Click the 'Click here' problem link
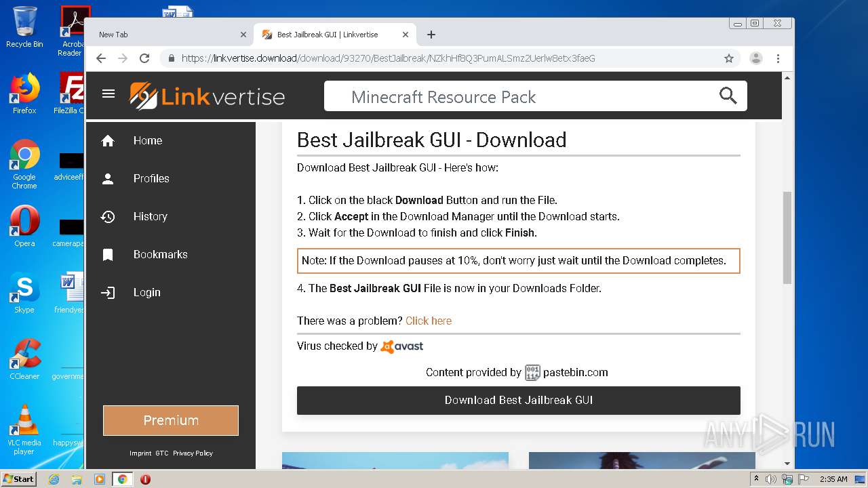868x488 pixels. (429, 321)
